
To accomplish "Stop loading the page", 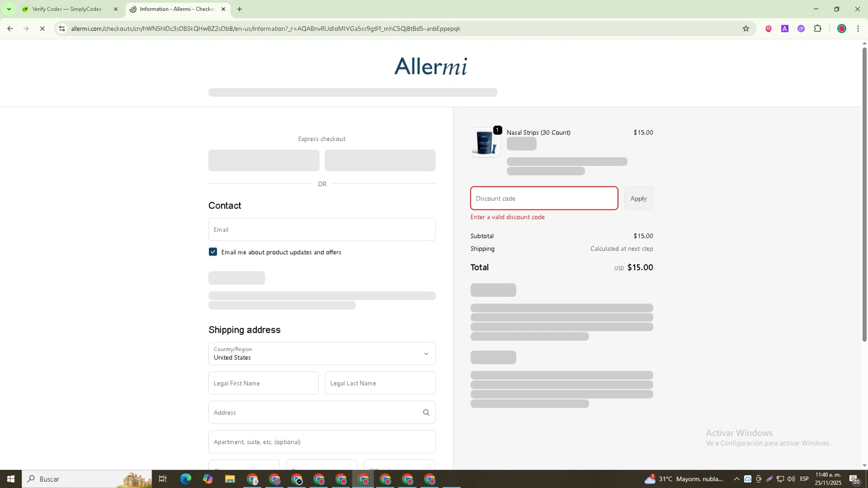I will pyautogui.click(x=42, y=28).
